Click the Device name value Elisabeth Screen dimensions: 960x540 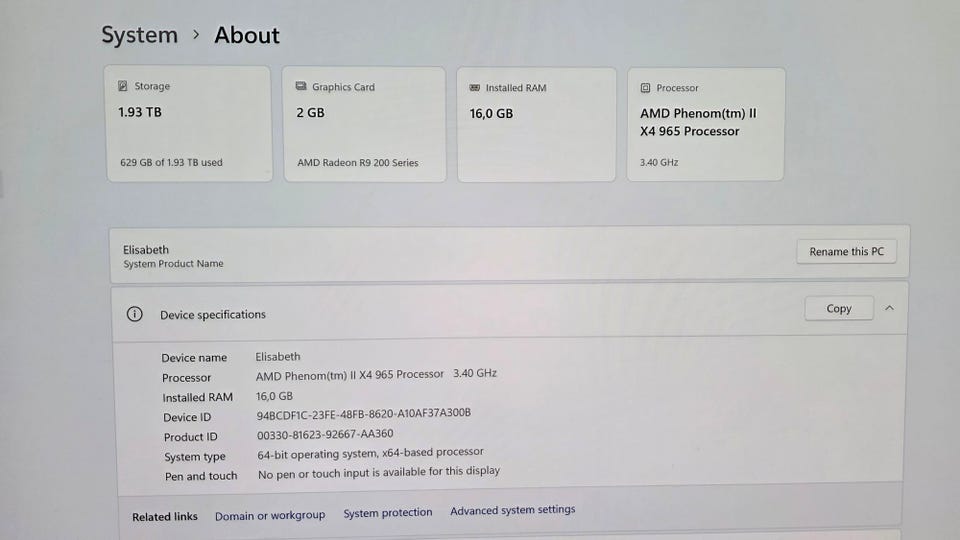278,356
